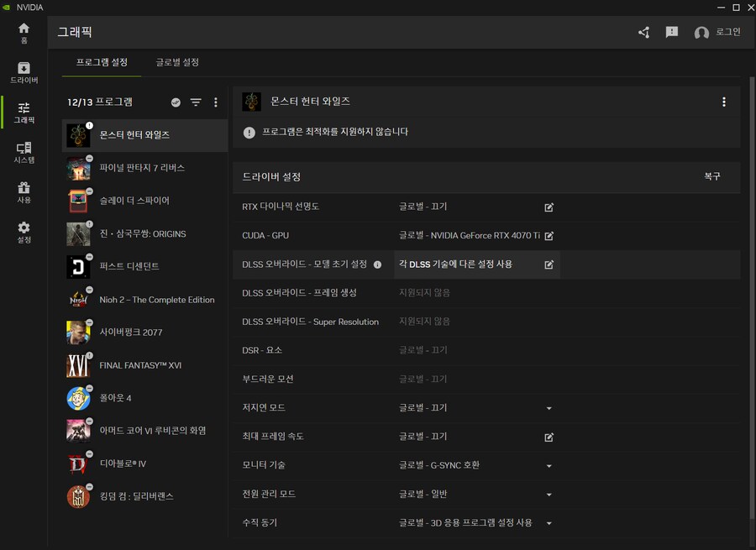756x550 pixels.
Task: Click the 글로벌 - G-SYNC 호환 value
Action: (438, 465)
